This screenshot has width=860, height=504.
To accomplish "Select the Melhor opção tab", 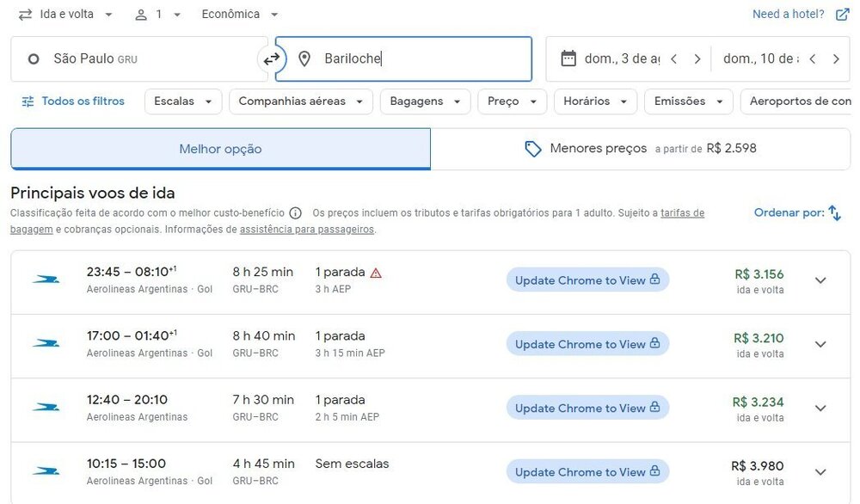I will click(220, 149).
